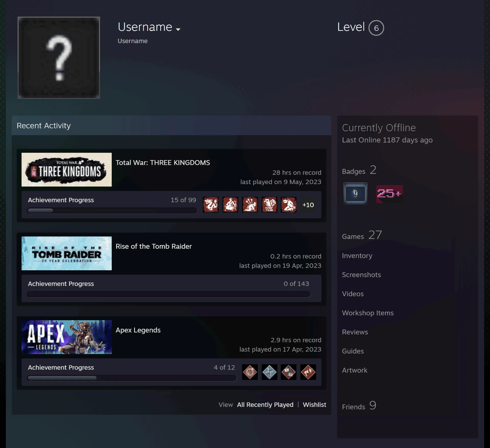Click the third Apex Legends achievement icon
The height and width of the screenshot is (448, 490).
pyautogui.click(x=289, y=372)
